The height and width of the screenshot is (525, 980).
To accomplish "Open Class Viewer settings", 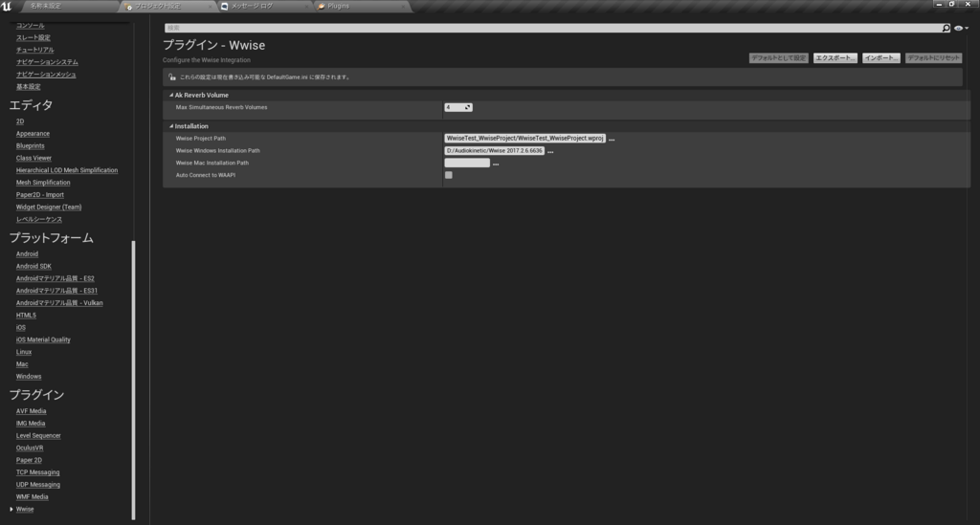I will pyautogui.click(x=33, y=159).
